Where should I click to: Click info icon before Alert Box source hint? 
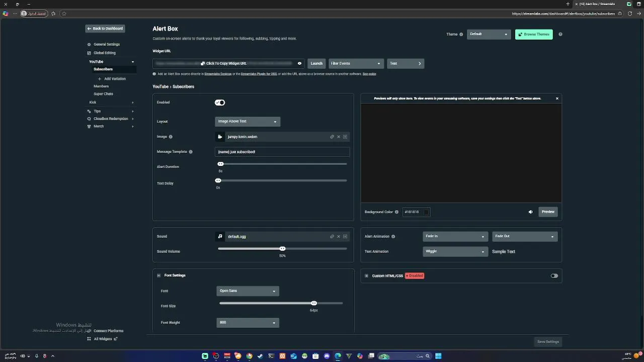[154, 74]
